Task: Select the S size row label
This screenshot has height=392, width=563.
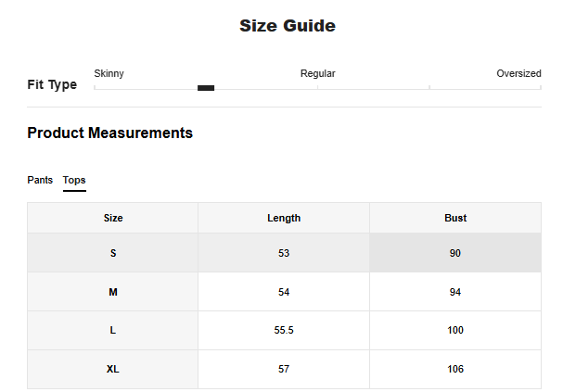Action: (x=113, y=253)
